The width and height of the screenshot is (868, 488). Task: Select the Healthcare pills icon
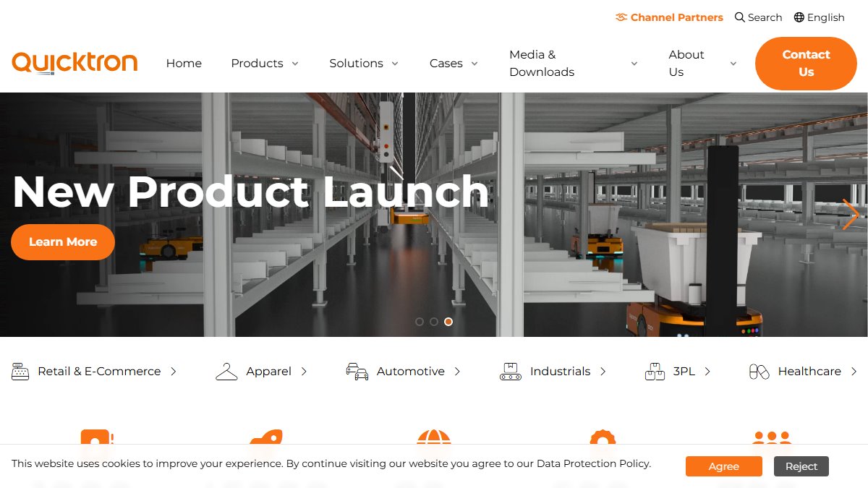pyautogui.click(x=759, y=372)
